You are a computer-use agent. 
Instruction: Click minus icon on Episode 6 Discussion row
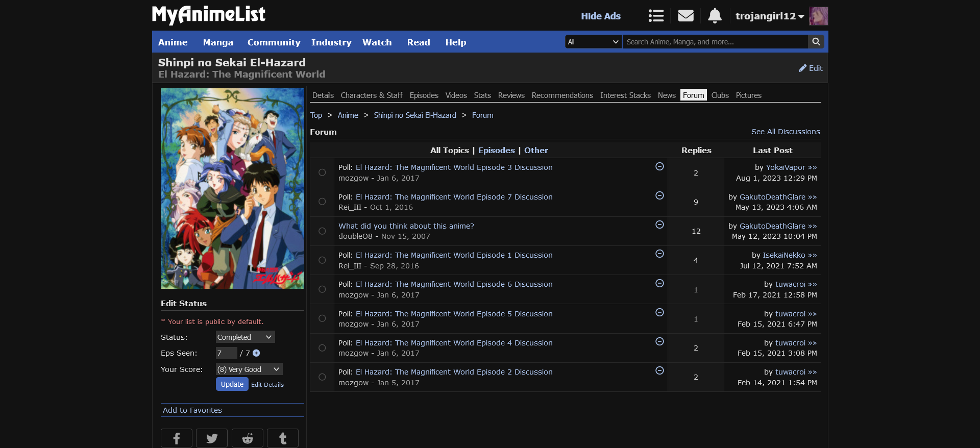(659, 283)
